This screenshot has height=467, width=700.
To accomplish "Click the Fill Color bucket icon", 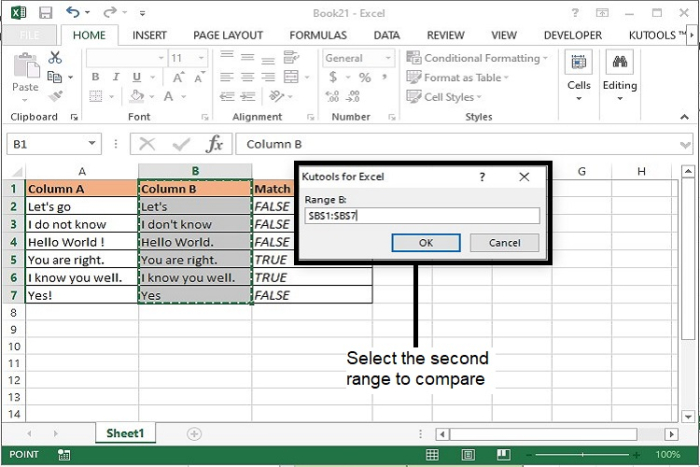I will (x=137, y=96).
